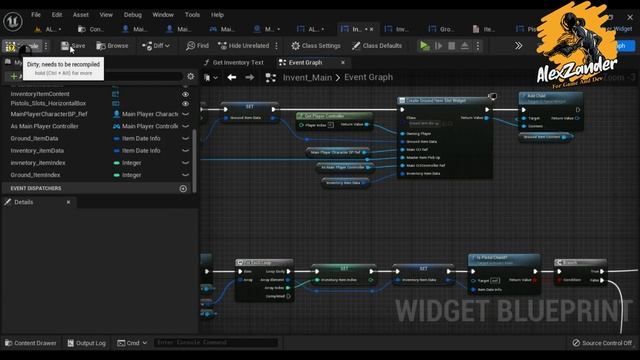This screenshot has height=360, width=640.
Task: Open the Content Drawer
Action: click(x=31, y=343)
